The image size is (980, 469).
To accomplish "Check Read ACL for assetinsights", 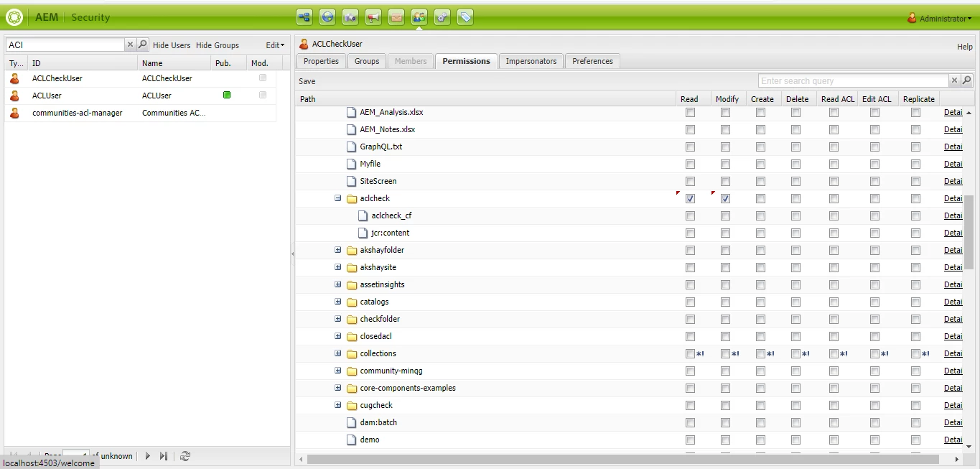I will pos(834,284).
